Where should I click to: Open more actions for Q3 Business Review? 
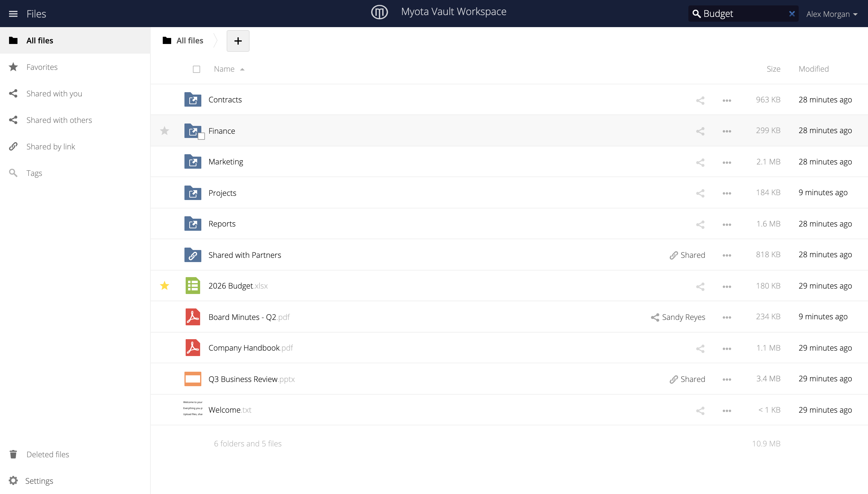(727, 379)
